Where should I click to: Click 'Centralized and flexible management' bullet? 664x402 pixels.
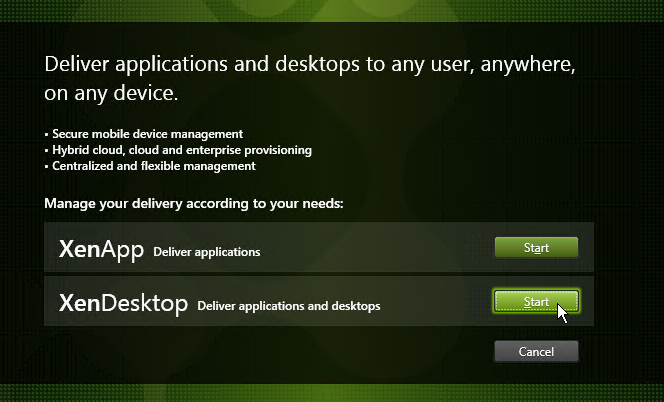150,166
